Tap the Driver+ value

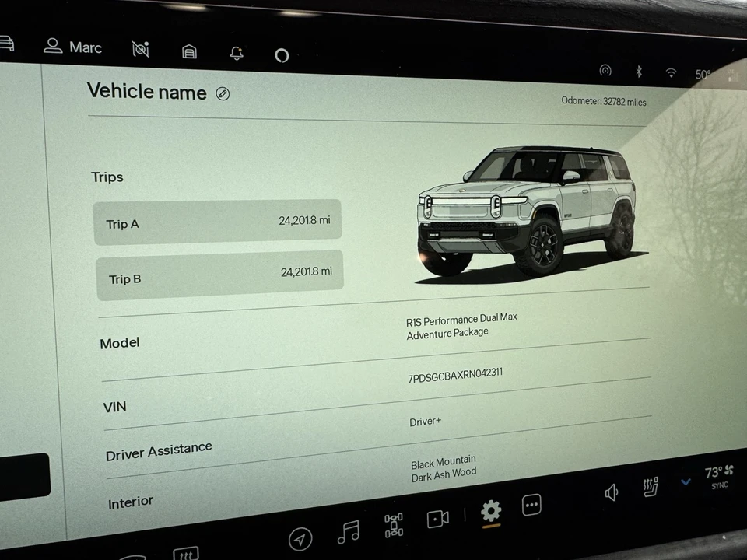pos(425,422)
